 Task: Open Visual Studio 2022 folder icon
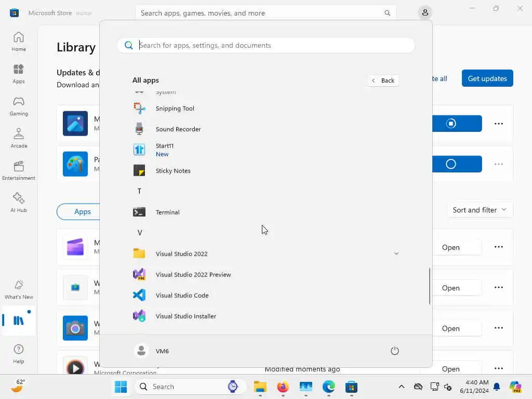click(x=139, y=254)
